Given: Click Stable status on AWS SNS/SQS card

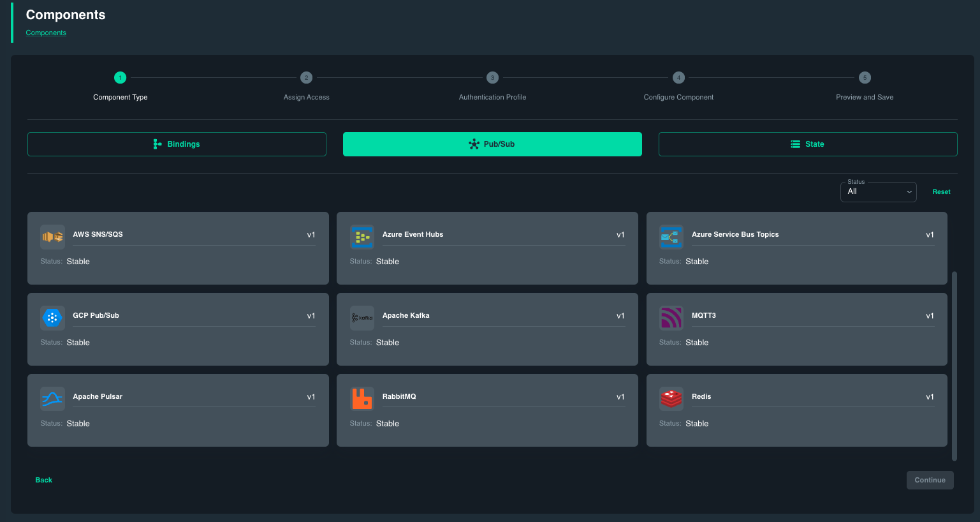Looking at the screenshot, I should pos(78,262).
